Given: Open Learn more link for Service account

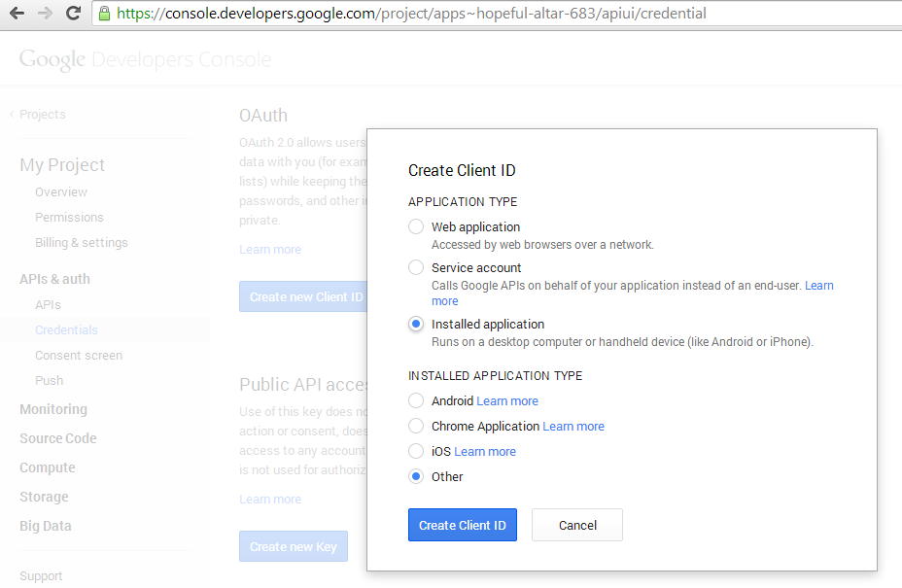Looking at the screenshot, I should point(818,286).
